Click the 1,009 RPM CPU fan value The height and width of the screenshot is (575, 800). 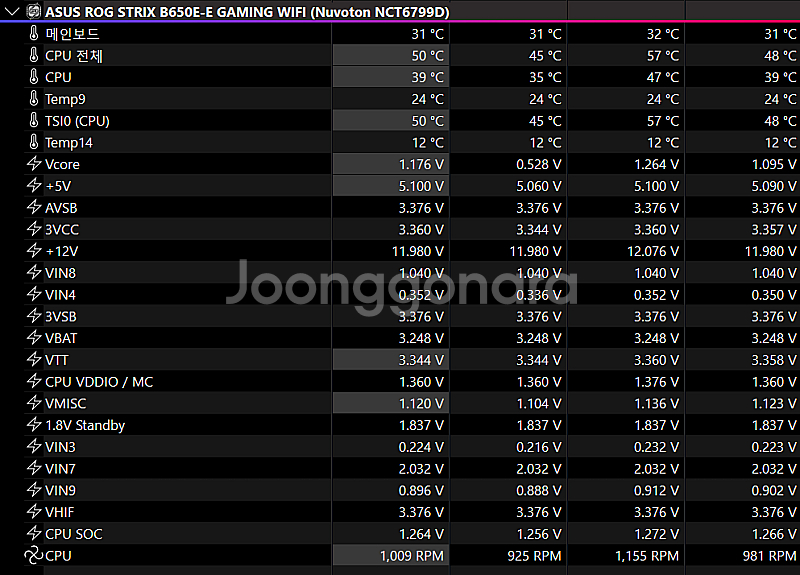tap(412, 556)
